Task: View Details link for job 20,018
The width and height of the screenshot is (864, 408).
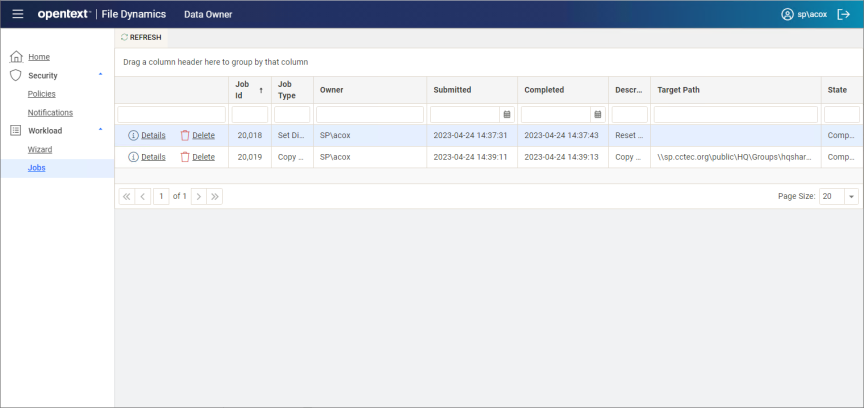Action: point(153,135)
